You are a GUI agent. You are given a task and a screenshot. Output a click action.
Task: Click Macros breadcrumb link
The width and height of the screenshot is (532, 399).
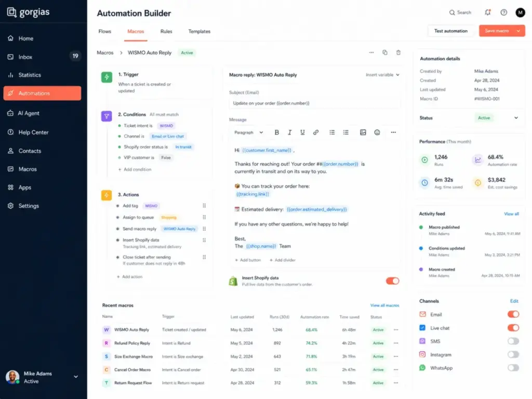point(105,52)
